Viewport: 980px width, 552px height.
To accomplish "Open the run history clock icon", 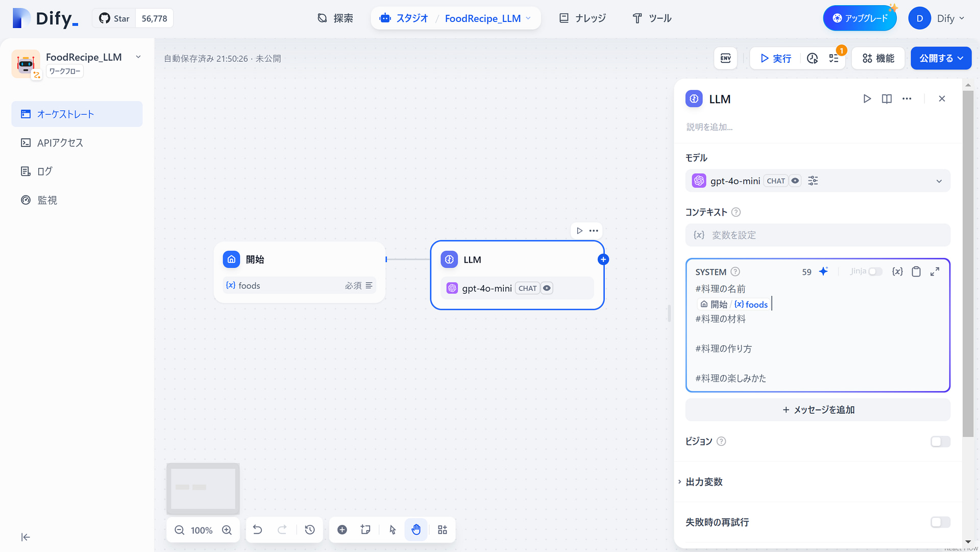I will click(x=812, y=58).
